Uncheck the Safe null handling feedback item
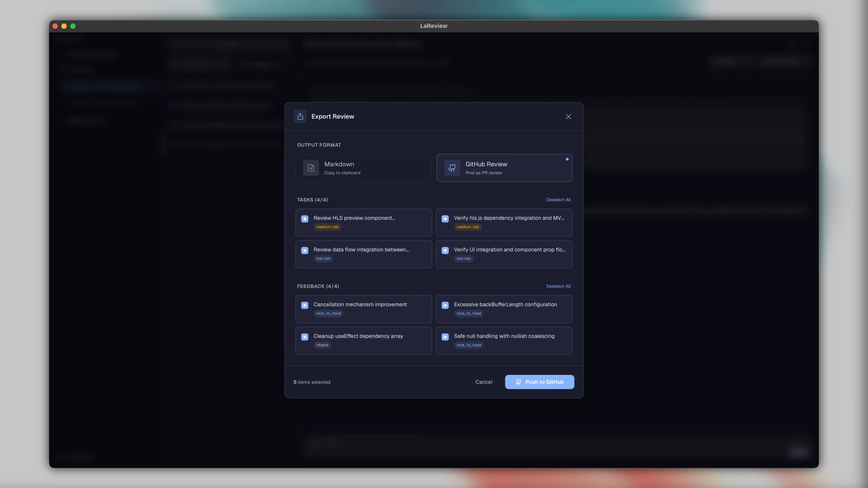 tap(445, 337)
